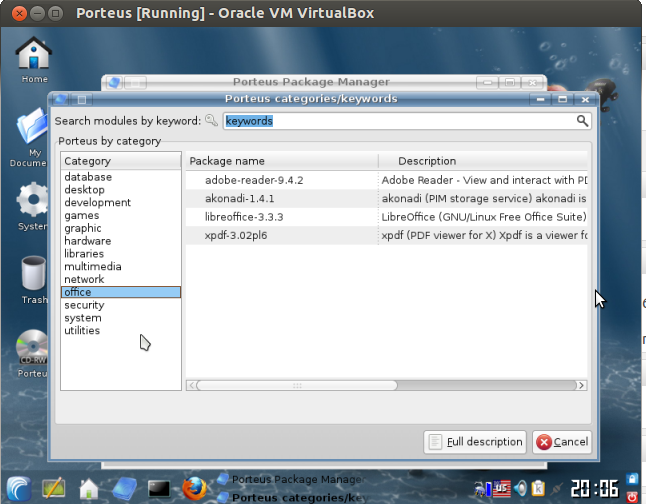The height and width of the screenshot is (504, 646).
Task: Select the security category
Action: tap(121, 305)
